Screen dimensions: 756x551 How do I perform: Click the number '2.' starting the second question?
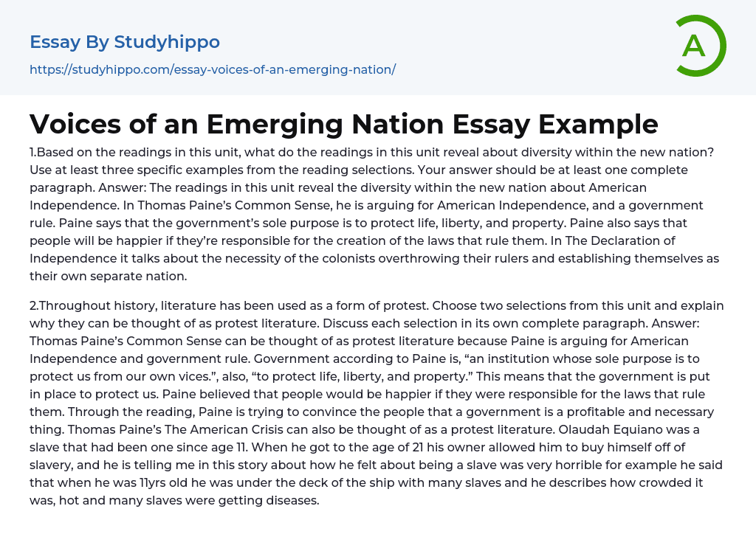pos(33,305)
